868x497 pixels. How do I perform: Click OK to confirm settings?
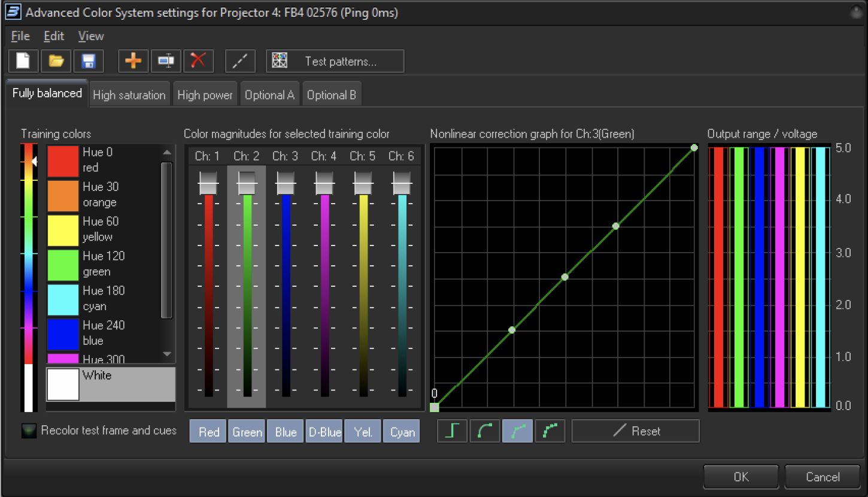pyautogui.click(x=740, y=477)
